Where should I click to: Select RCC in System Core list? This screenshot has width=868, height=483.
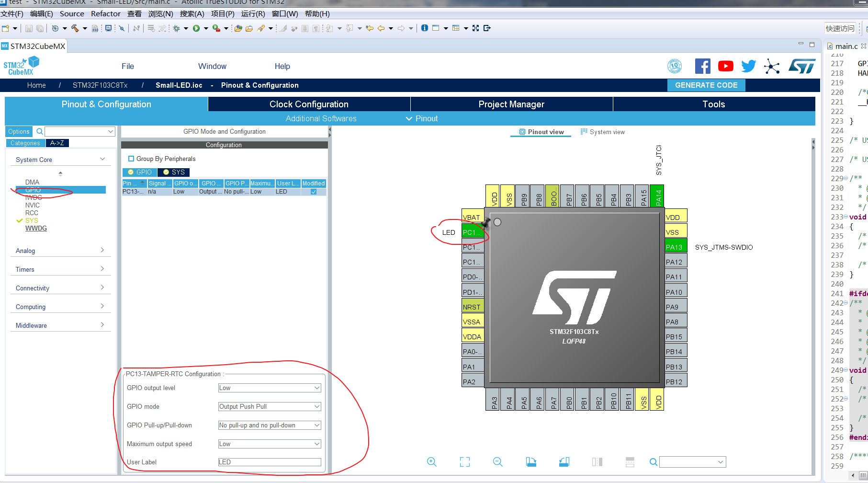(32, 213)
